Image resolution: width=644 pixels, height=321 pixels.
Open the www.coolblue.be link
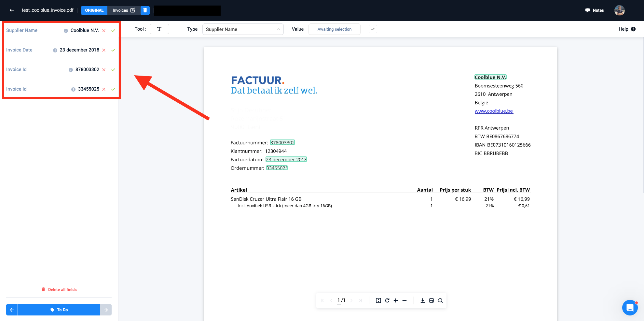494,111
